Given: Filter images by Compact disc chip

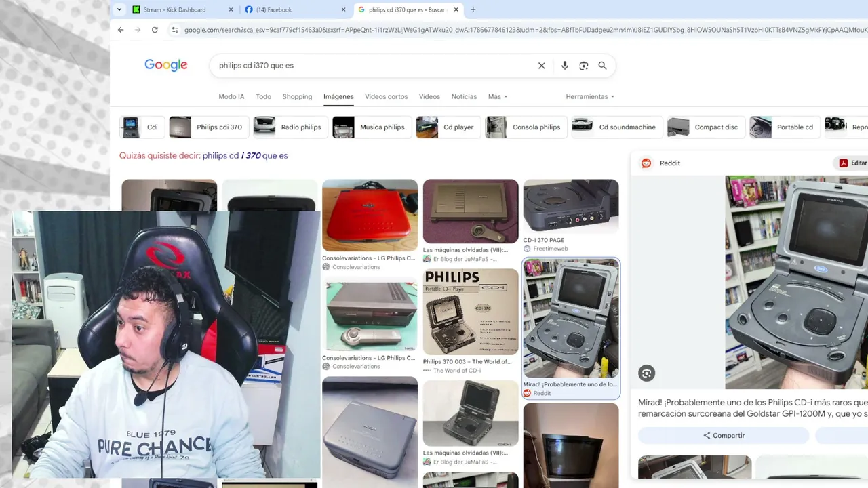Looking at the screenshot, I should click(706, 127).
